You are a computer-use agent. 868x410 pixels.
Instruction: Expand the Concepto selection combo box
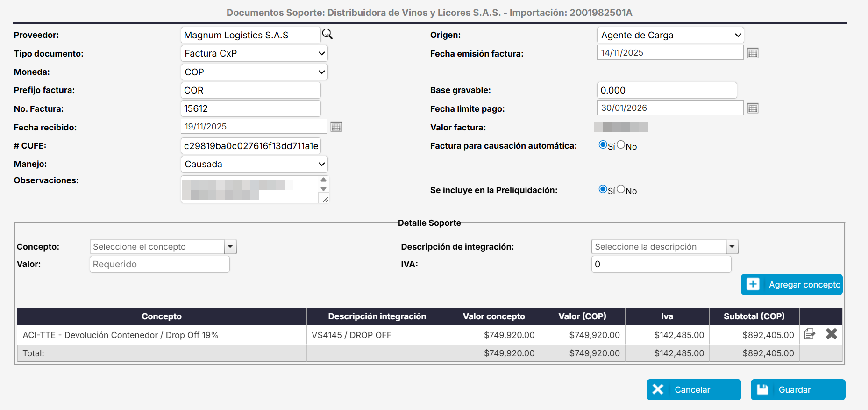pyautogui.click(x=230, y=246)
